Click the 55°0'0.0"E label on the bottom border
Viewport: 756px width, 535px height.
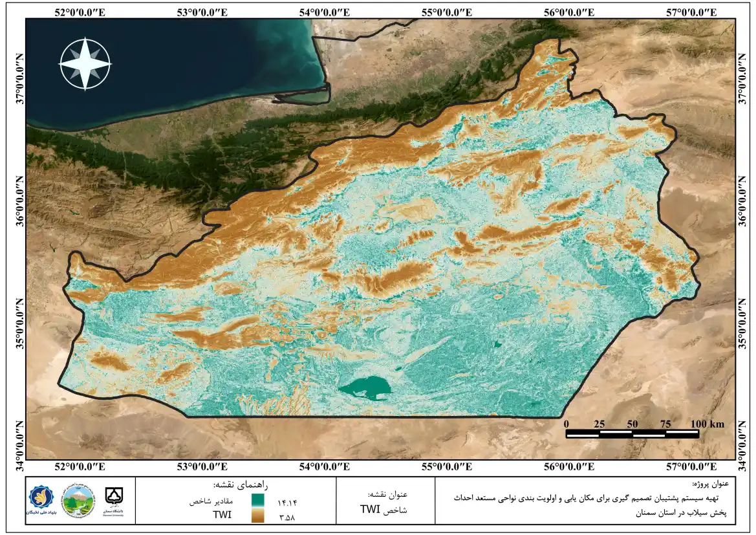tap(447, 466)
